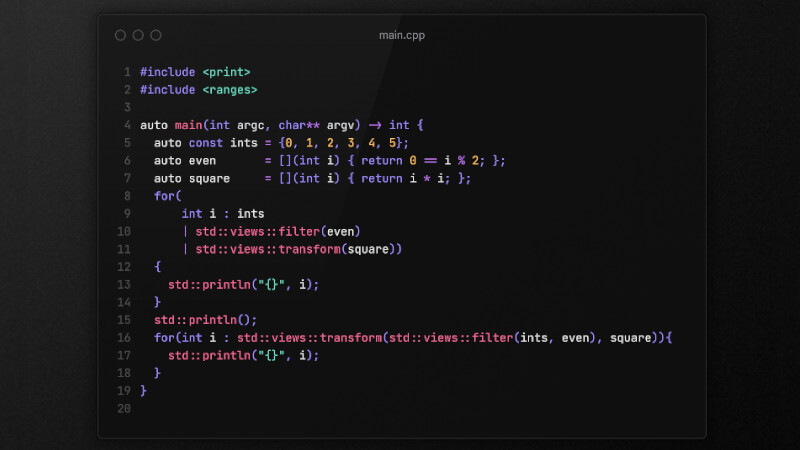Click line number 1 in the gutter
The image size is (800, 450).
click(127, 72)
